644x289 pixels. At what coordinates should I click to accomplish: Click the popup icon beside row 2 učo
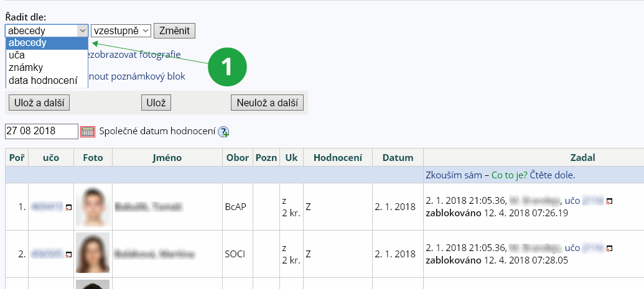(x=68, y=254)
